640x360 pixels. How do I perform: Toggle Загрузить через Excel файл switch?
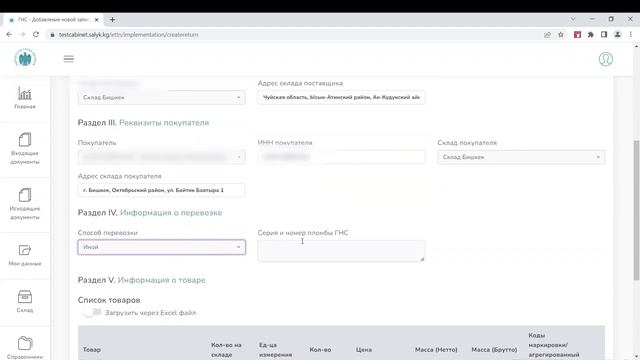(92, 313)
